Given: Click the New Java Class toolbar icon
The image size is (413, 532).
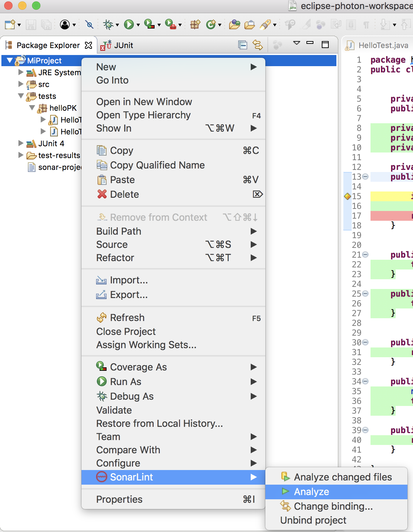Looking at the screenshot, I should pos(211,24).
